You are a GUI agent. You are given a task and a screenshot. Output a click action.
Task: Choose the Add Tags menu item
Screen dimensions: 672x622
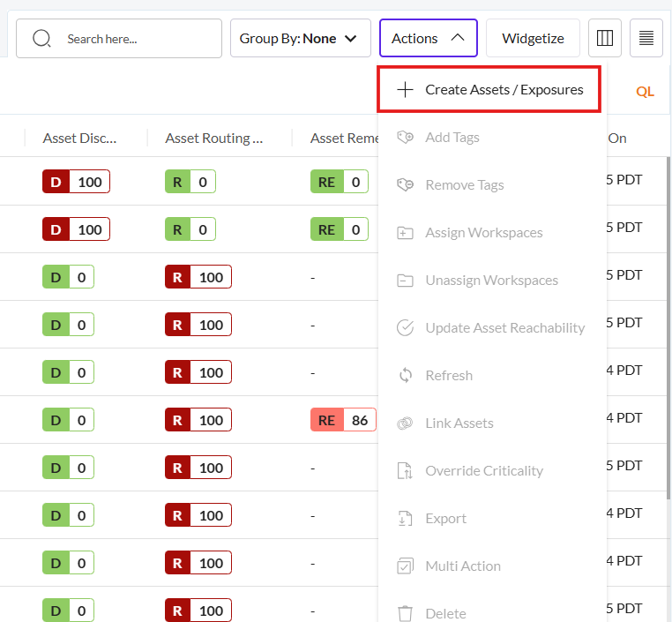[492, 137]
